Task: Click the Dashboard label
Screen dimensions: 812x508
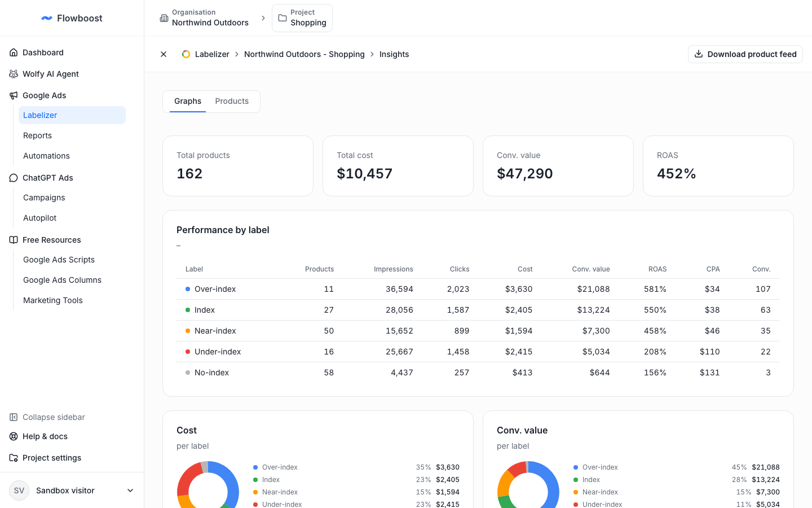Action: (x=43, y=52)
